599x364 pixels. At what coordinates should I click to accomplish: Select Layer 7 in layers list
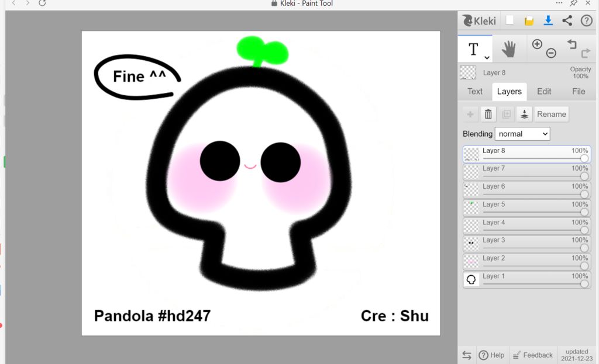click(527, 172)
